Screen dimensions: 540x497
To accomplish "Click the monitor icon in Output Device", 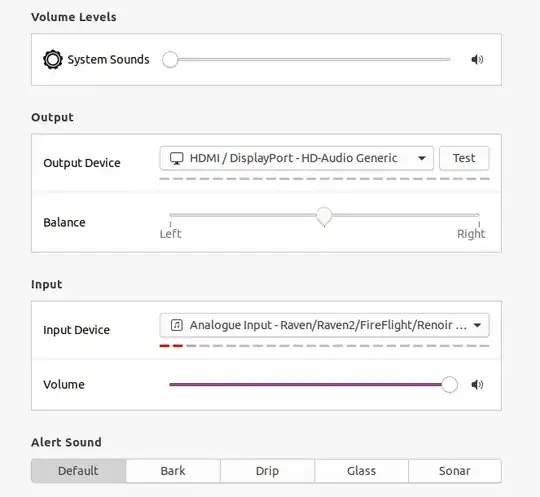I will pos(177,158).
